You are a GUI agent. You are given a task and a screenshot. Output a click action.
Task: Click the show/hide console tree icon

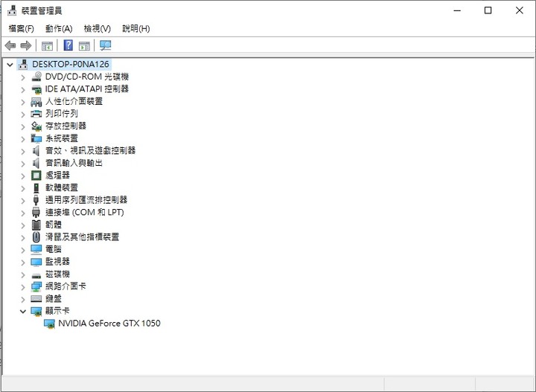point(47,45)
